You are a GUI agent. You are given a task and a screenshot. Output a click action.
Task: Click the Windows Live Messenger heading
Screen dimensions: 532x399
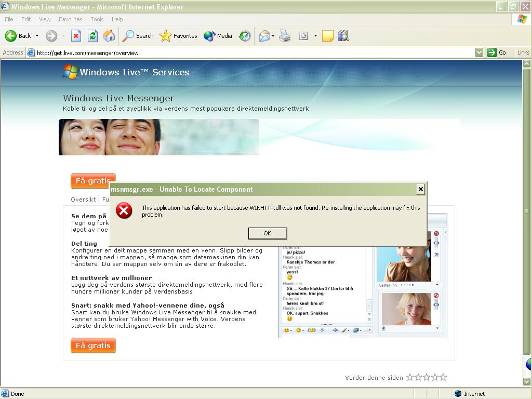tap(118, 98)
